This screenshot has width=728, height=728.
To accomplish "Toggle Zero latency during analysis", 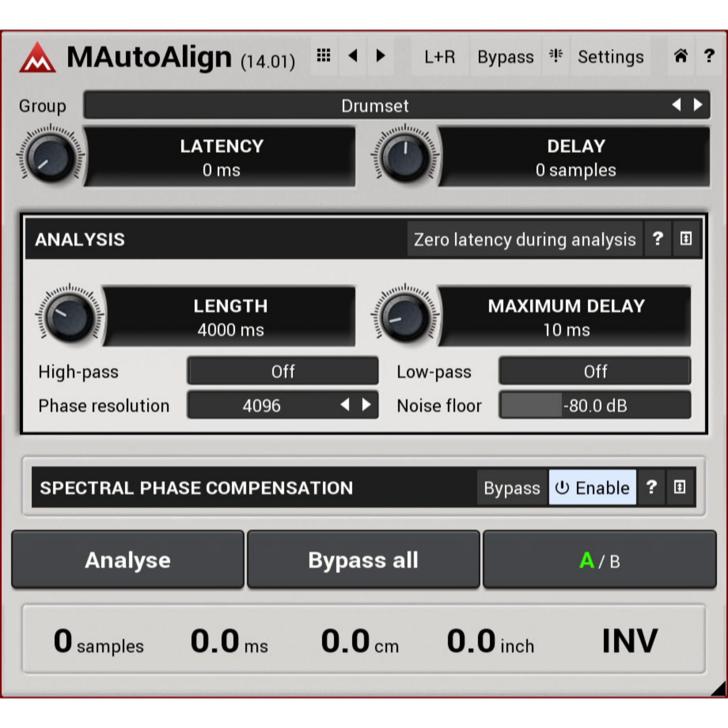I will (525, 239).
